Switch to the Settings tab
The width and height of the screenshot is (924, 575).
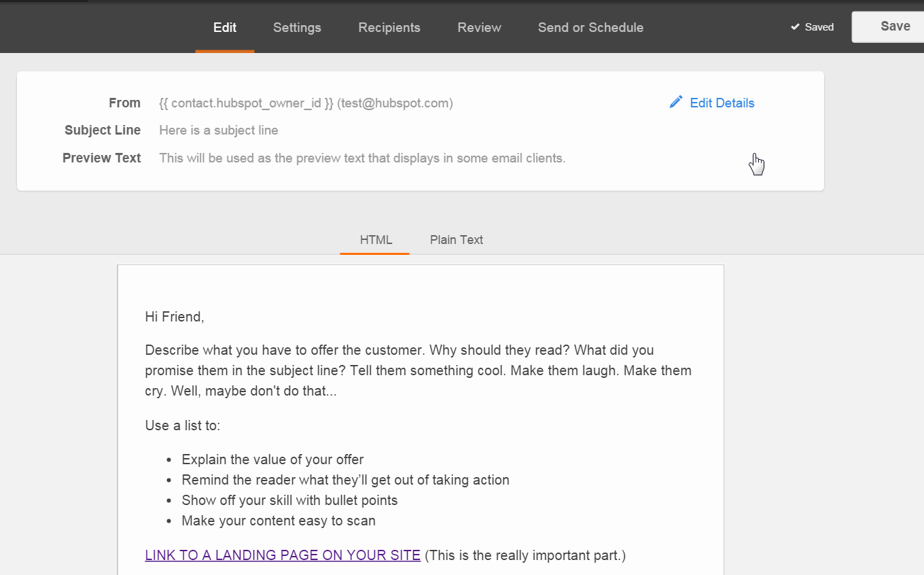[x=297, y=27]
